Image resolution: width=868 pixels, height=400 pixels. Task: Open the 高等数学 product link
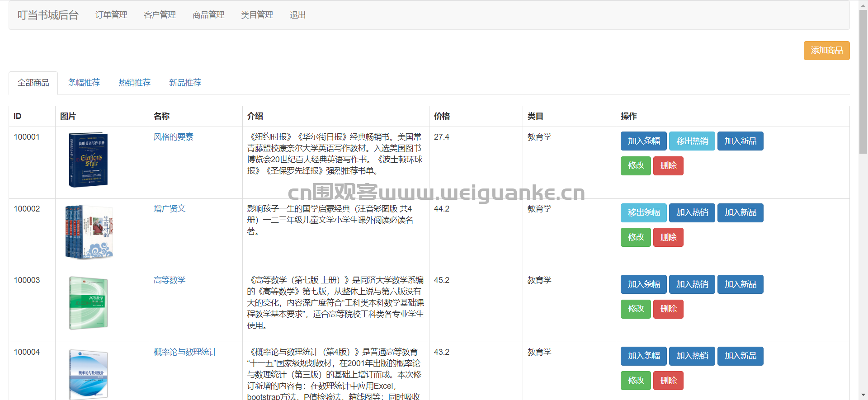(x=170, y=280)
